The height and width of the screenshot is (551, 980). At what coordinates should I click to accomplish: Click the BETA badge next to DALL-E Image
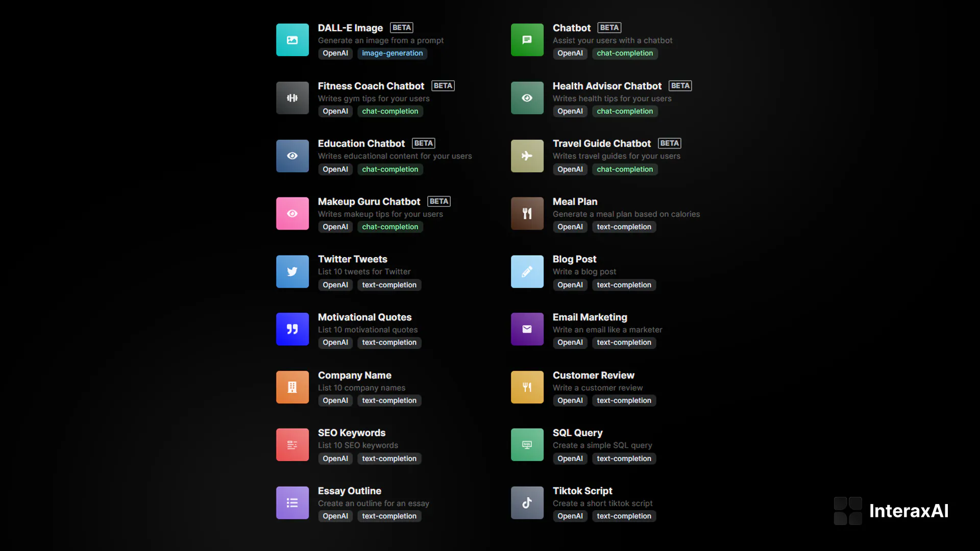click(x=402, y=28)
